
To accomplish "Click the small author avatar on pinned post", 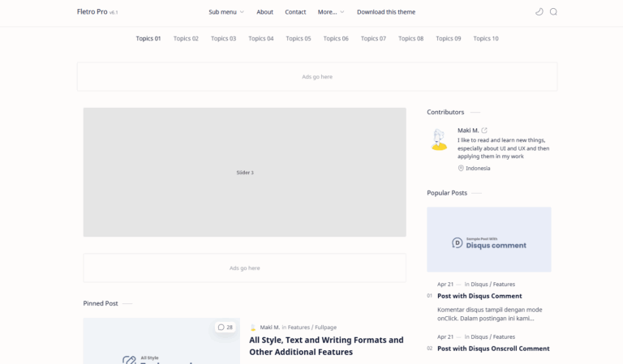I will tap(253, 328).
